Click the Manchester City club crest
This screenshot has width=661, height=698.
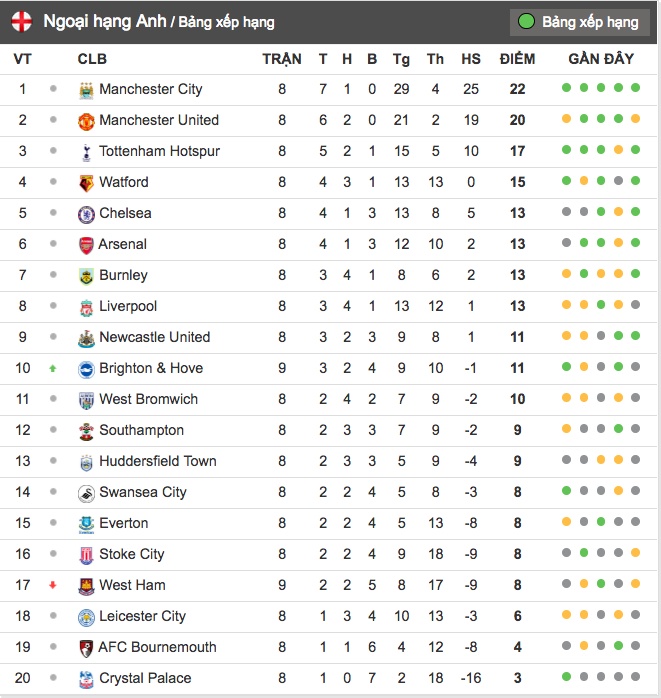[86, 90]
